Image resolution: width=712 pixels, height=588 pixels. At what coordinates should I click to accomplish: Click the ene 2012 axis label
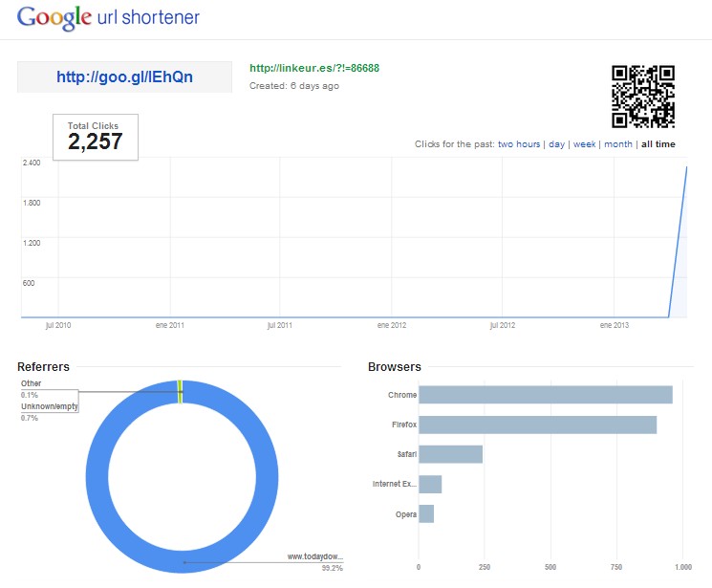tap(392, 325)
